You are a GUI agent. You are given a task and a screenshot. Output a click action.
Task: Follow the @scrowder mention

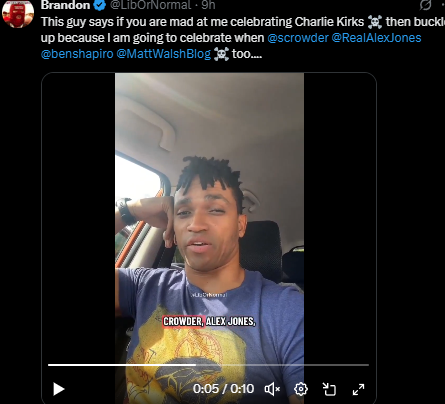point(298,38)
